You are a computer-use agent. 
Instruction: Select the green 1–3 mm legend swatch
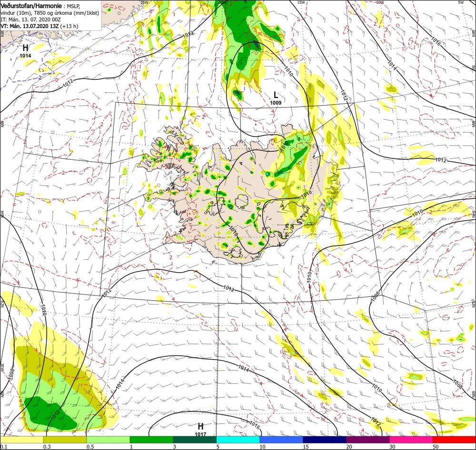click(151, 440)
